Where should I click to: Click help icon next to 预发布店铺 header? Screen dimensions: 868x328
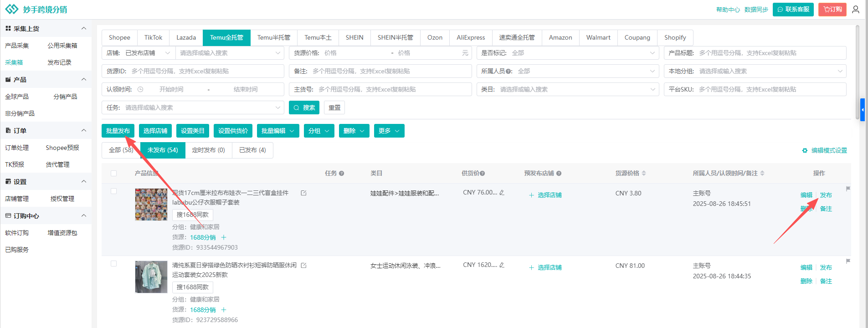(559, 174)
